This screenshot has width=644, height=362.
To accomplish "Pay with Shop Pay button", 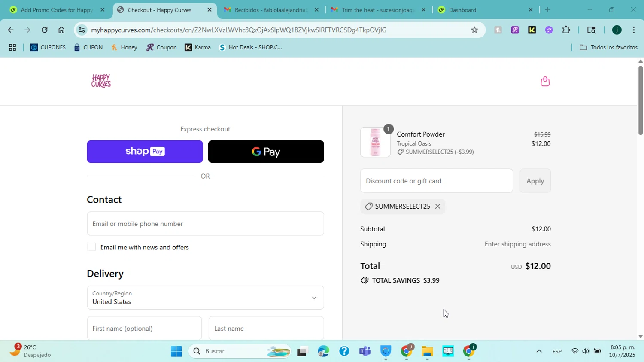I will (x=145, y=152).
